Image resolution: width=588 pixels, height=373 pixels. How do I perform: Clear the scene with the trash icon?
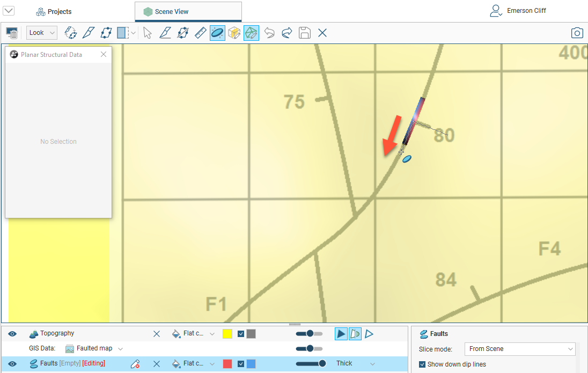click(x=12, y=33)
